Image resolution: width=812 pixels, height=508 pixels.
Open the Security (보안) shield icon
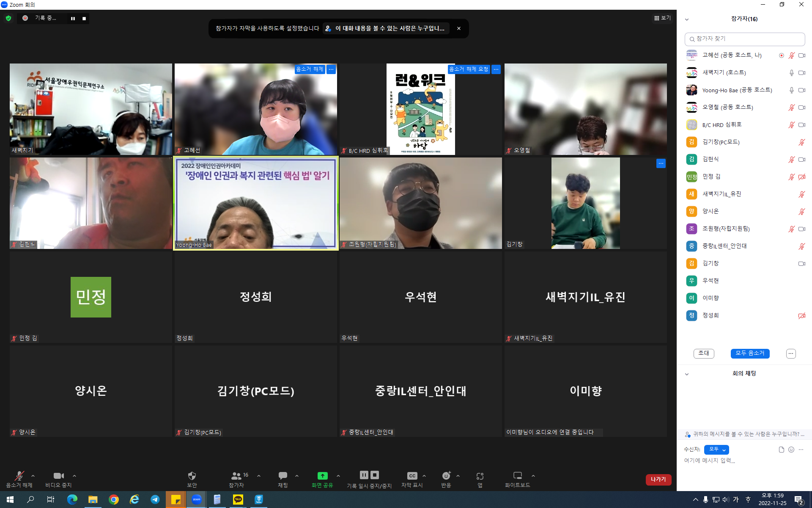coord(192,476)
